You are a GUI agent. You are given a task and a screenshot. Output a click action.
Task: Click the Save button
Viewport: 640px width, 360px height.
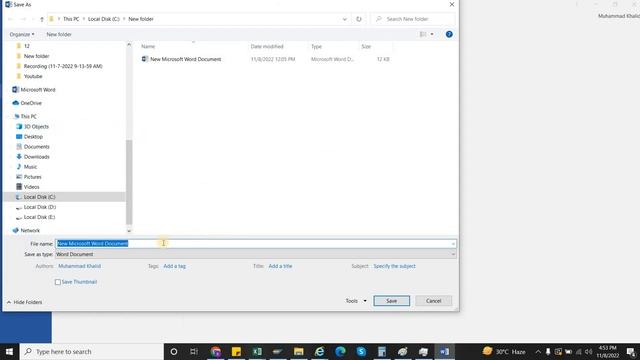click(x=391, y=301)
